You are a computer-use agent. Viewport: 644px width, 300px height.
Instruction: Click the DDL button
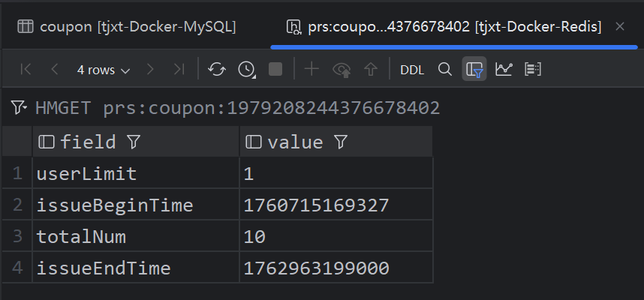pyautogui.click(x=412, y=70)
